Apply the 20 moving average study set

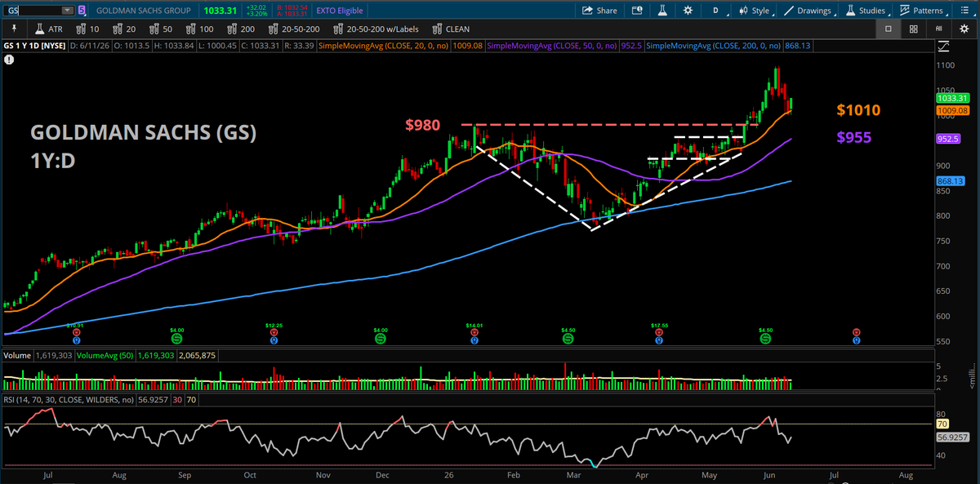pos(123,29)
